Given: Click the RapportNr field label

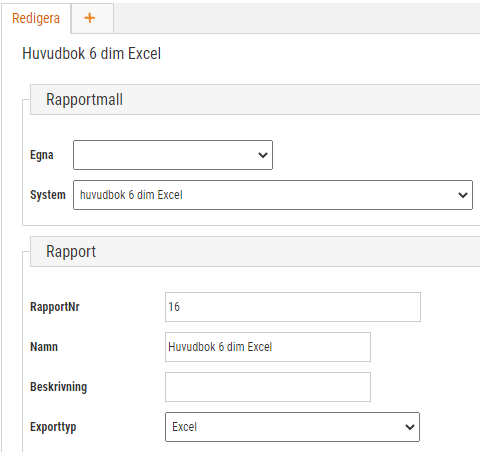Looking at the screenshot, I should click(55, 307).
